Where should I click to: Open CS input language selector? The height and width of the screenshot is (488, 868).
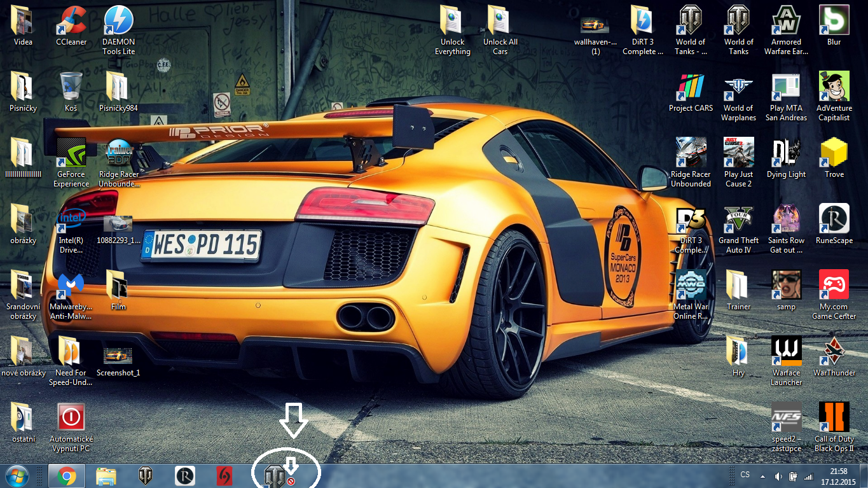[x=745, y=475]
